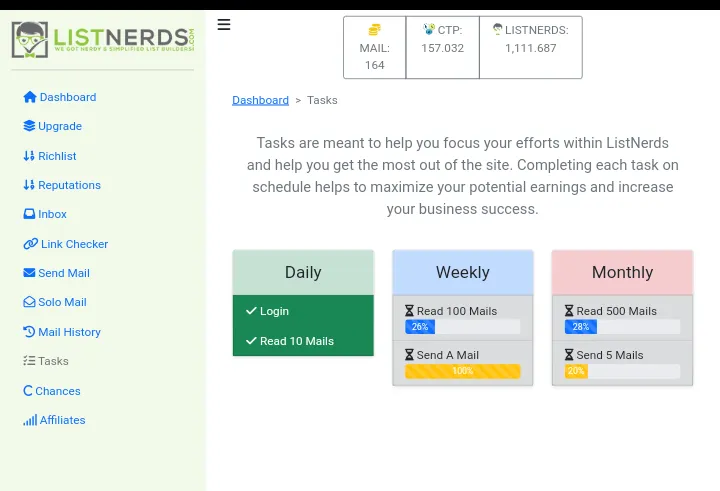
Task: Click the Send 5 Mails hourglass icon
Action: pyautogui.click(x=569, y=355)
